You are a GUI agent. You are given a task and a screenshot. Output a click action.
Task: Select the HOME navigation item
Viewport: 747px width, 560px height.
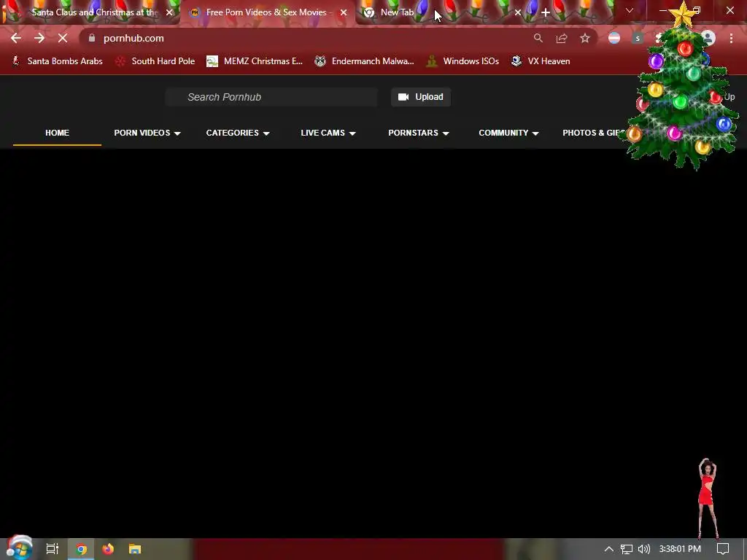(57, 133)
